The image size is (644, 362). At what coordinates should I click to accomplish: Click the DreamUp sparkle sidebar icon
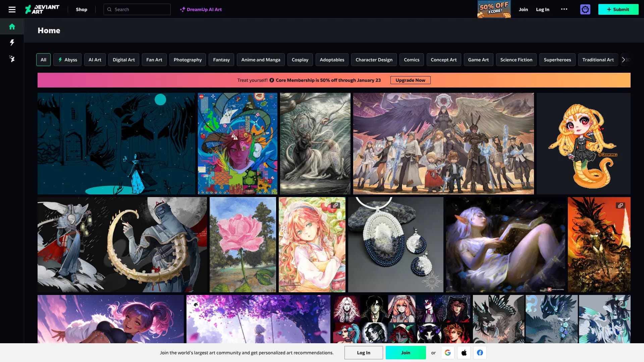pos(12,59)
